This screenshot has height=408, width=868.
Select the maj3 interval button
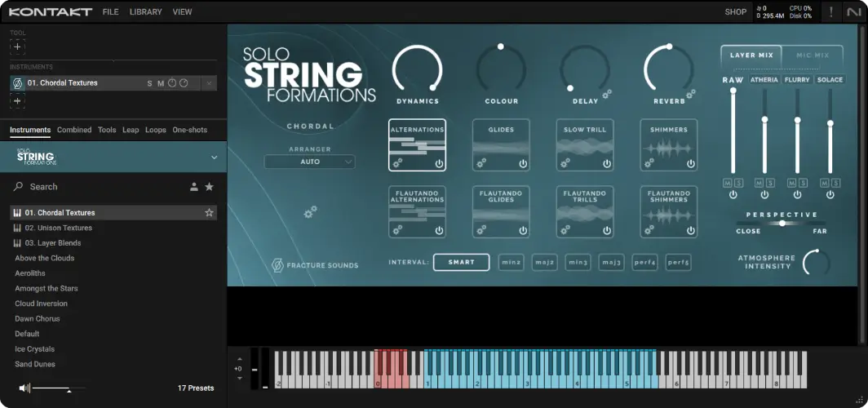(611, 263)
